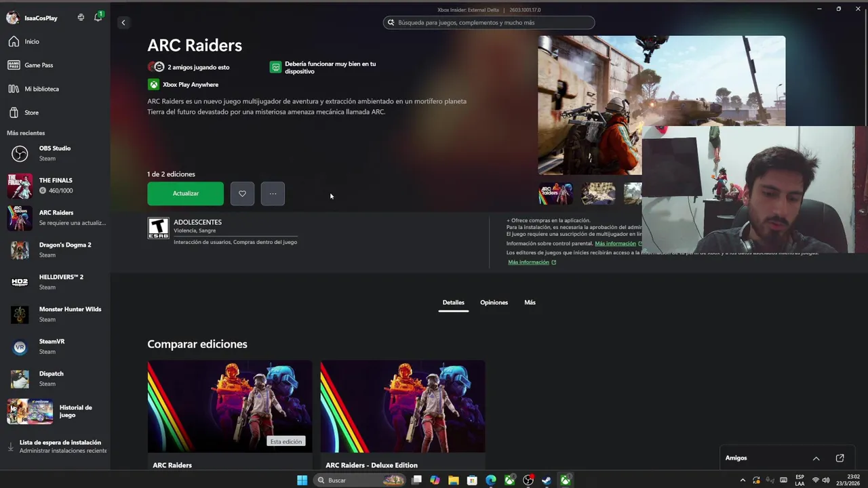Show hidden system tray icons
The height and width of the screenshot is (488, 868).
[x=743, y=481]
